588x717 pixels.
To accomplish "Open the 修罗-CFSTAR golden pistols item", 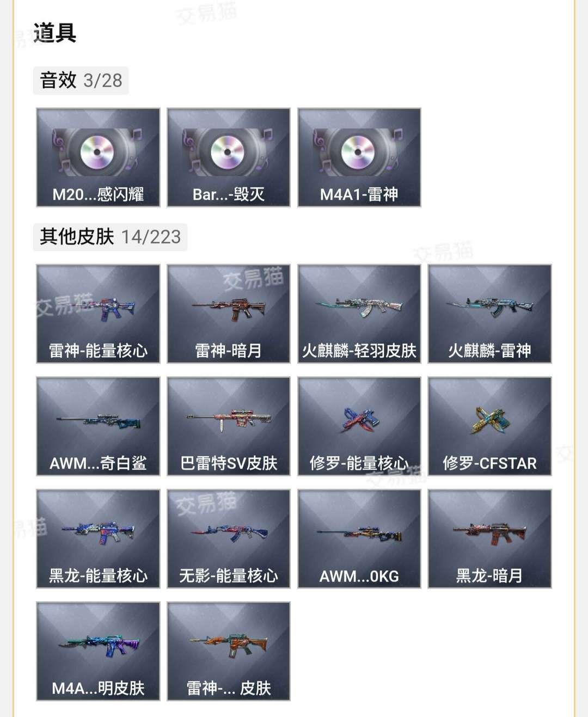I will 490,426.
